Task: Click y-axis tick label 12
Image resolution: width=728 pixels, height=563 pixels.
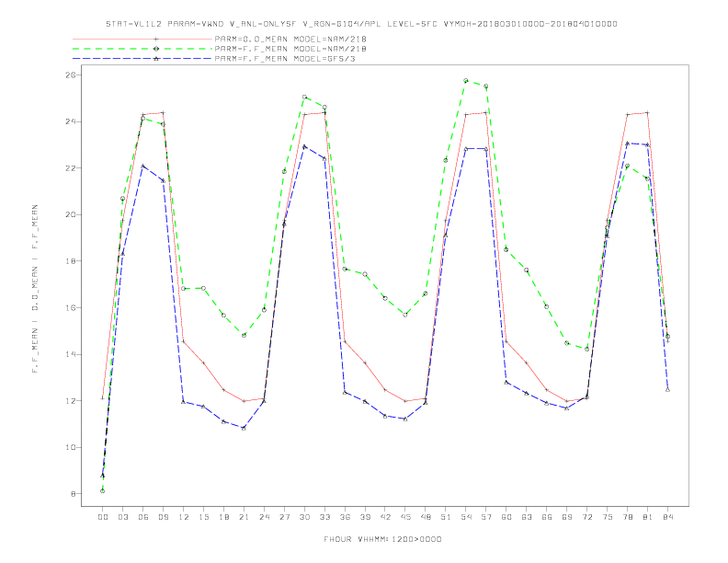Action: coord(73,400)
